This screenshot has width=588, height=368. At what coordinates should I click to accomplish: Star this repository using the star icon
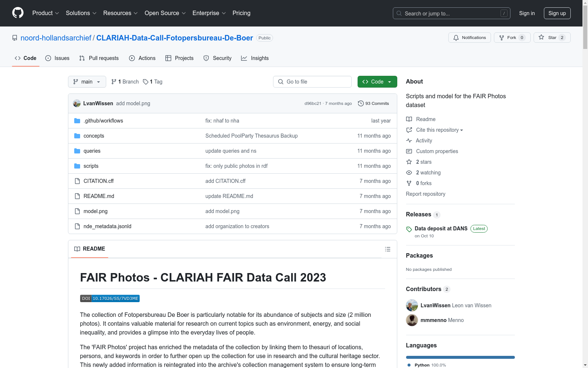point(541,37)
